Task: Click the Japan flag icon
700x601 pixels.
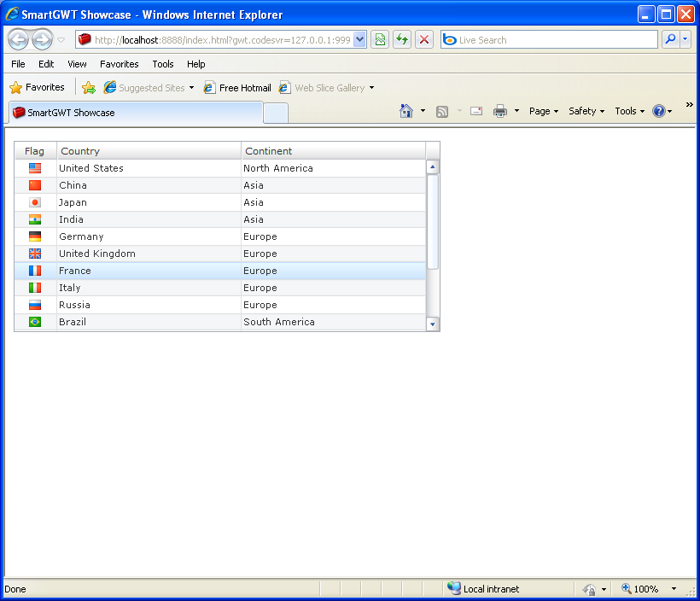Action: coord(35,202)
